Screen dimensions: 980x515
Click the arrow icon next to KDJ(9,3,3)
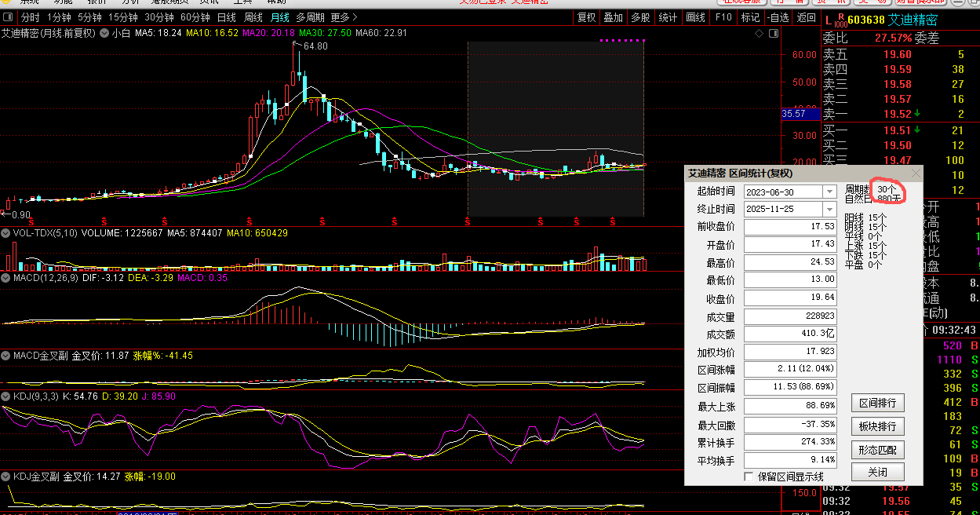click(x=6, y=396)
